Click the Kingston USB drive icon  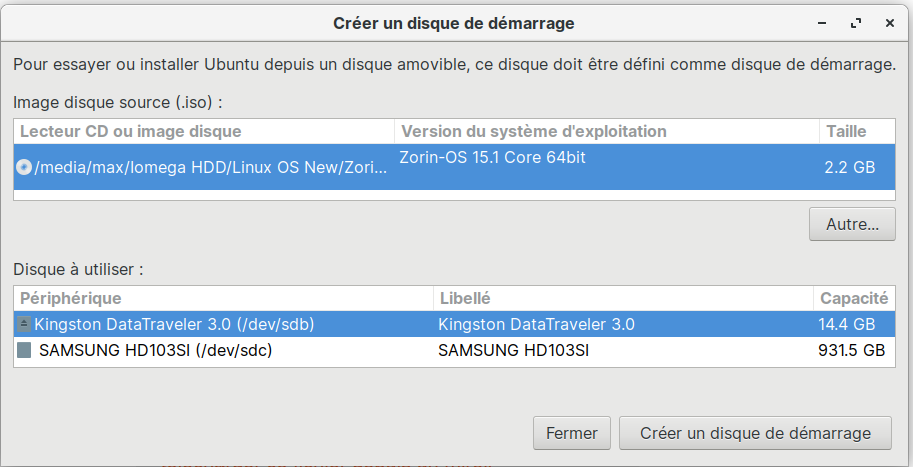pyautogui.click(x=24, y=324)
